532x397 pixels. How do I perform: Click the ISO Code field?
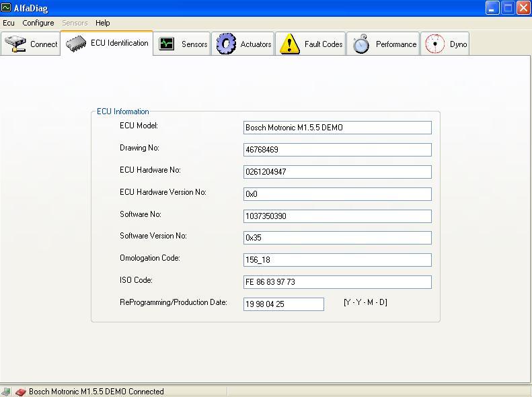coord(337,282)
